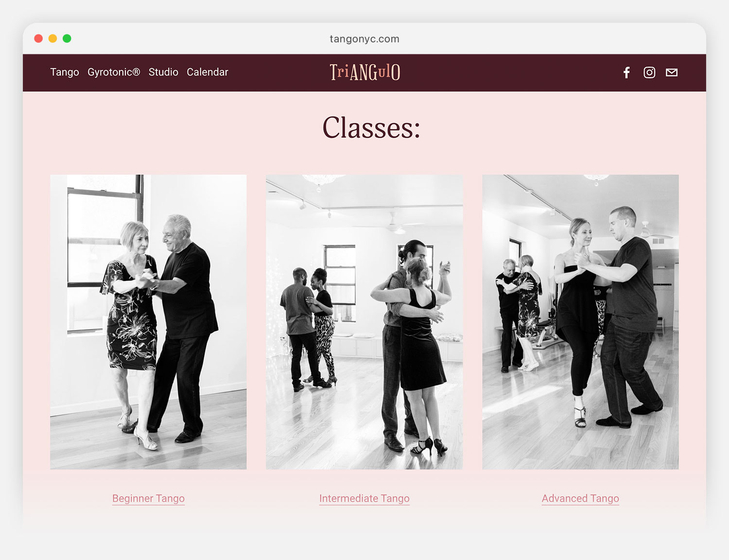The width and height of the screenshot is (729, 560).
Task: Click the green fullscreen window dot
Action: (x=67, y=38)
